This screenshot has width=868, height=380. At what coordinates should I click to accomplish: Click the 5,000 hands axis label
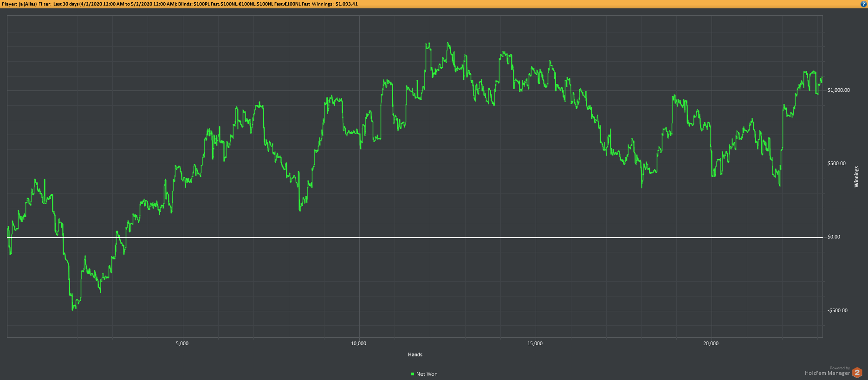click(182, 343)
